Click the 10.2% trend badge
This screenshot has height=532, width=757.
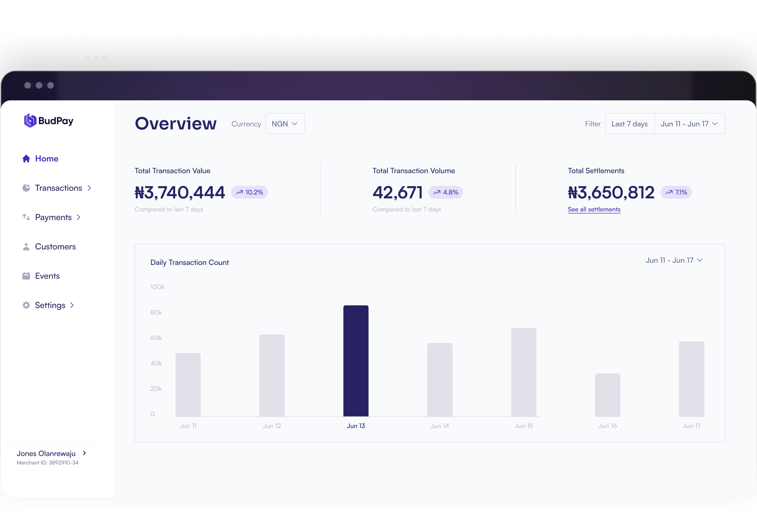point(249,192)
